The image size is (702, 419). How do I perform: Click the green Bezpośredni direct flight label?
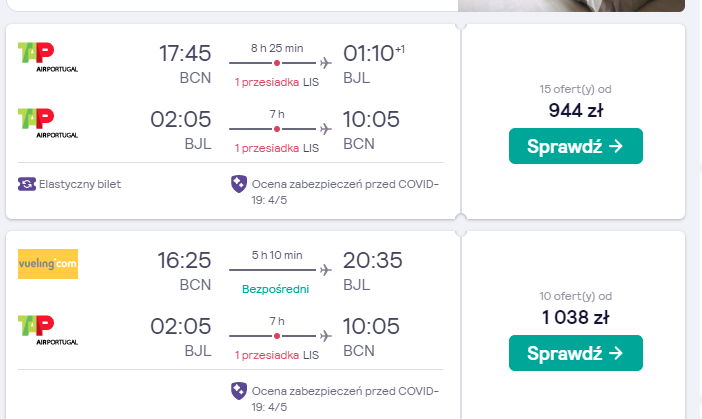pyautogui.click(x=275, y=289)
